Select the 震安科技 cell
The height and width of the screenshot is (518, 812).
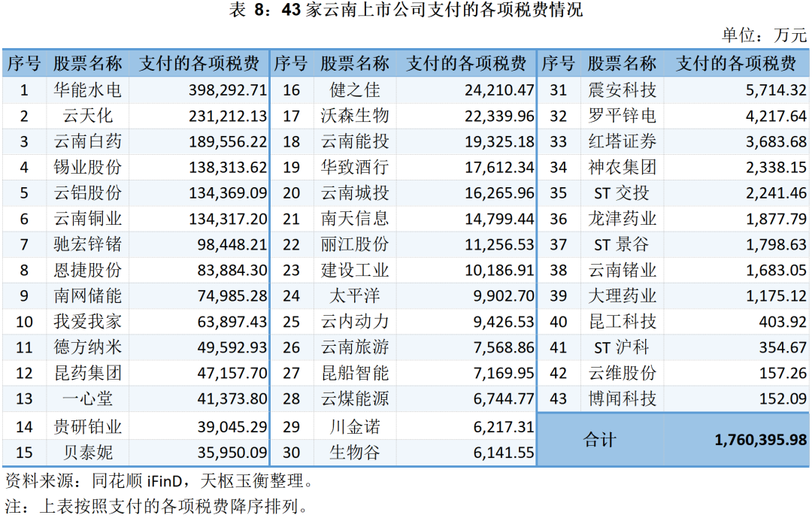pyautogui.click(x=622, y=90)
